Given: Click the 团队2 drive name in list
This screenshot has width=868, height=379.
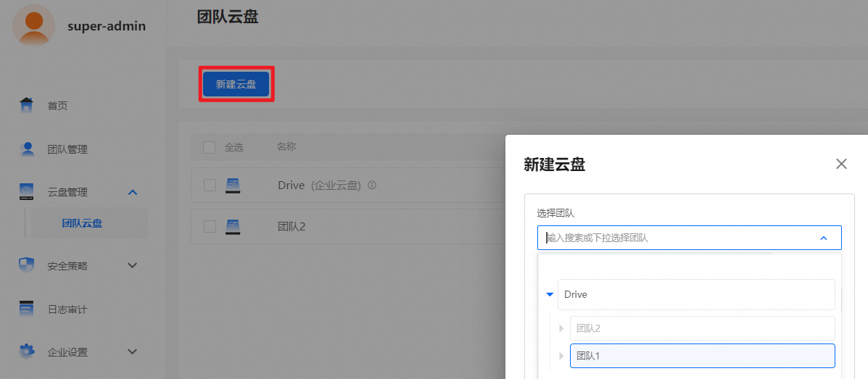Looking at the screenshot, I should point(292,226).
